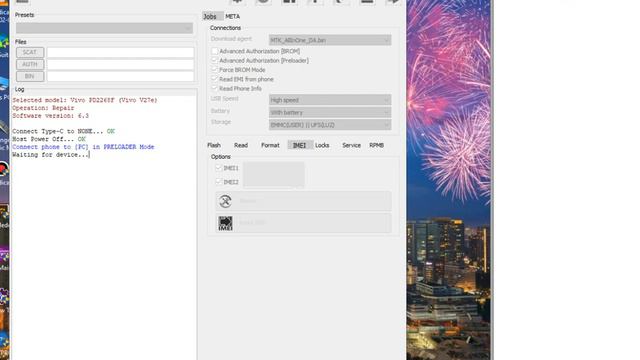
Task: Open the RPMB tab
Action: tap(376, 145)
